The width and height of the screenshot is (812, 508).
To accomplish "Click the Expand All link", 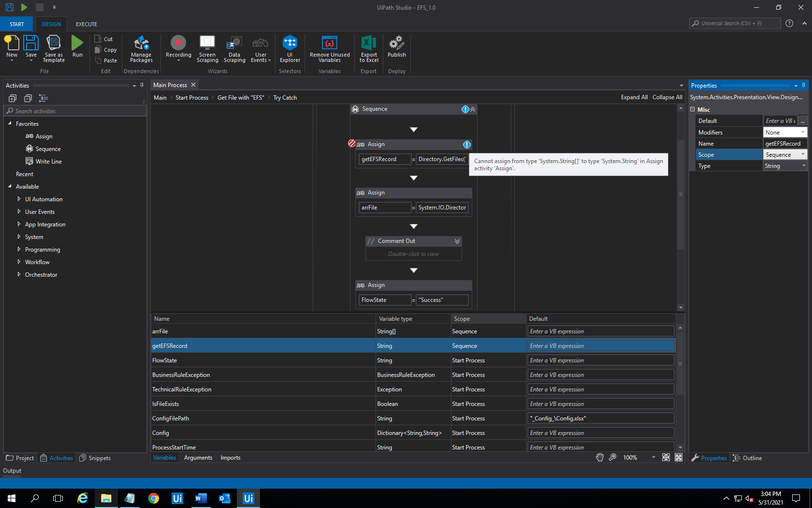I will tap(634, 97).
